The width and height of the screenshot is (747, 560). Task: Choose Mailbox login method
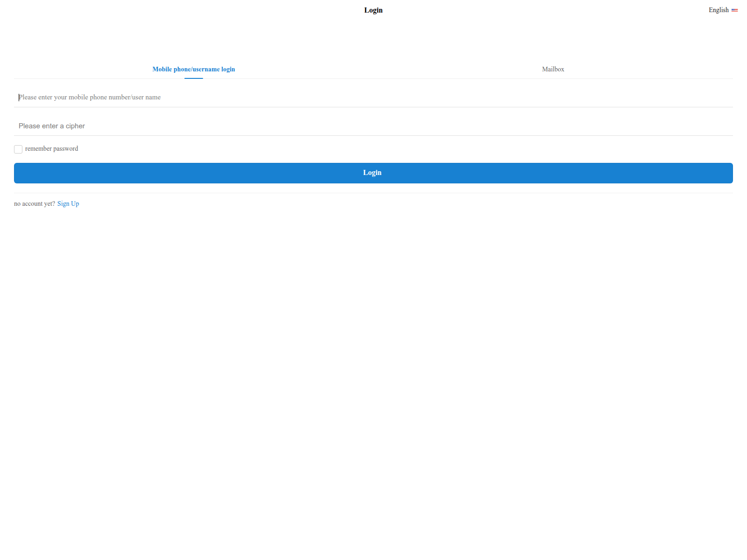[x=553, y=69]
